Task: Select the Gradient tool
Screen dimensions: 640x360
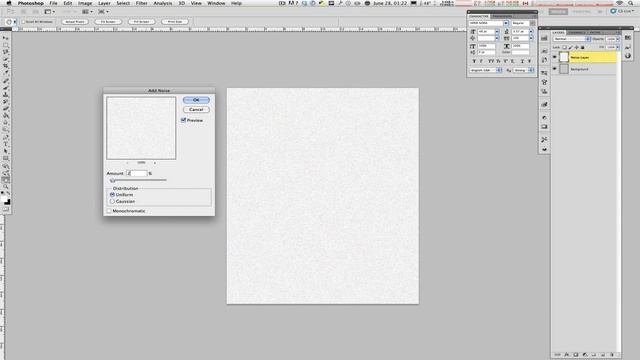Action: (x=6, y=116)
